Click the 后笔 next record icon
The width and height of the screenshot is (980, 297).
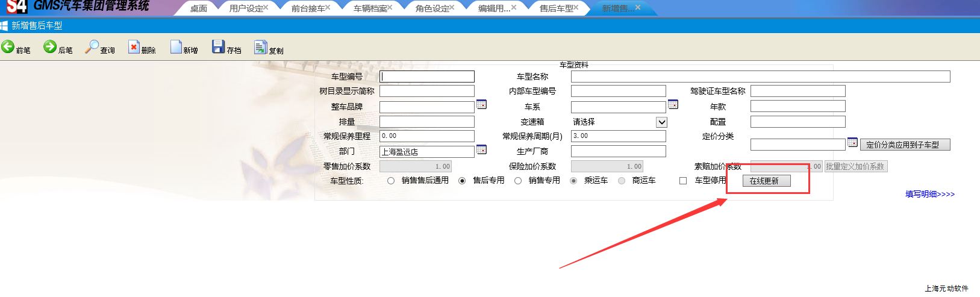tap(50, 47)
